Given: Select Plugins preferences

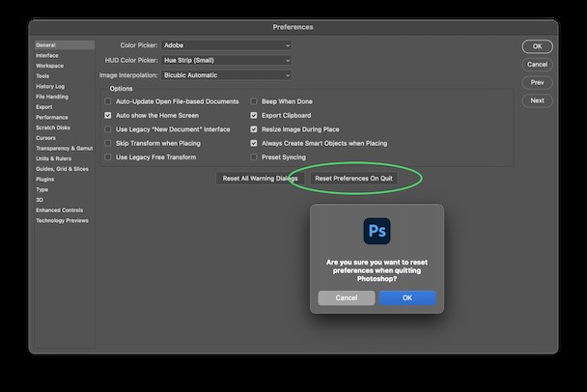Looking at the screenshot, I should tap(45, 180).
